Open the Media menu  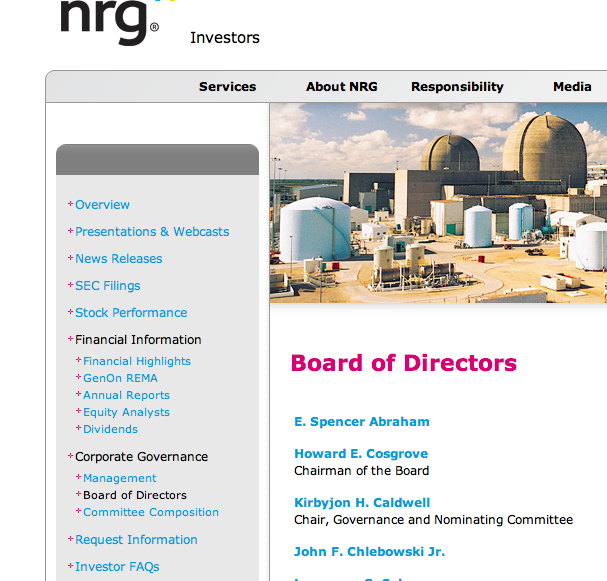[572, 87]
